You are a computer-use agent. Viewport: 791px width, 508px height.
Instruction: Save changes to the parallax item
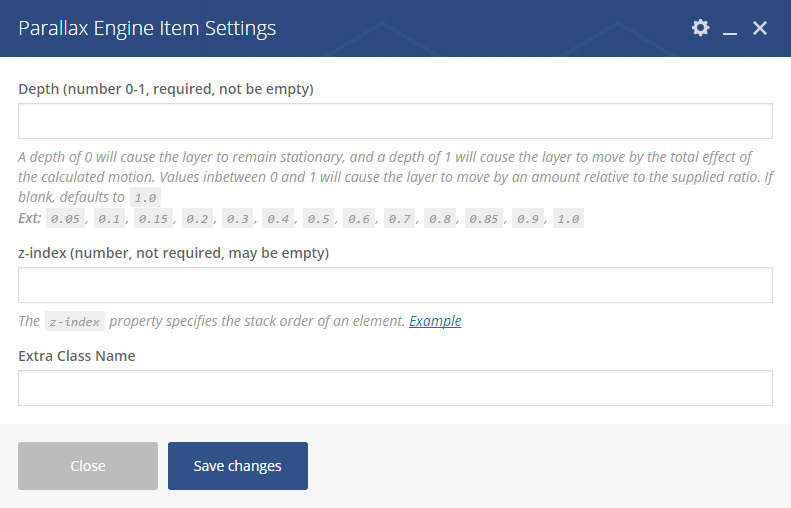238,466
